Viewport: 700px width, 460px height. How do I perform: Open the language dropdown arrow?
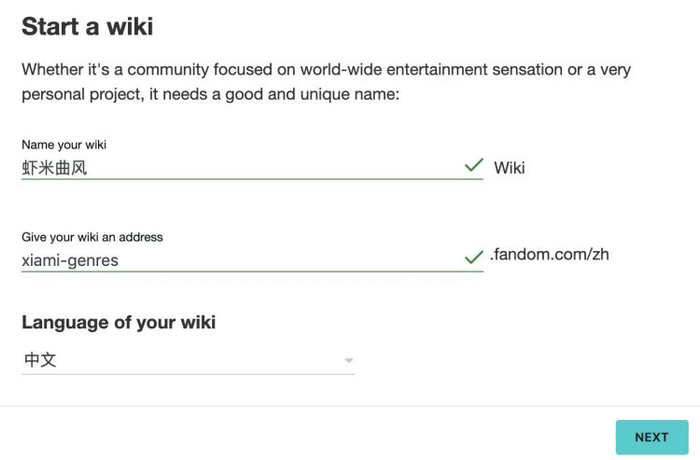click(x=349, y=361)
